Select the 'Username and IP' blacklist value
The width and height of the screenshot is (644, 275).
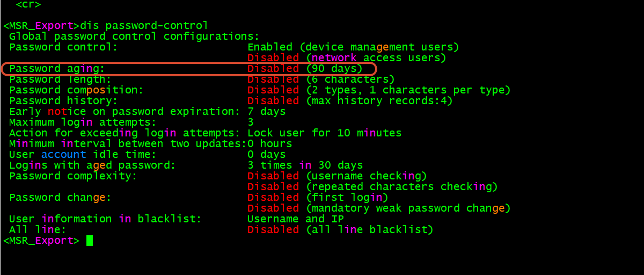click(295, 219)
